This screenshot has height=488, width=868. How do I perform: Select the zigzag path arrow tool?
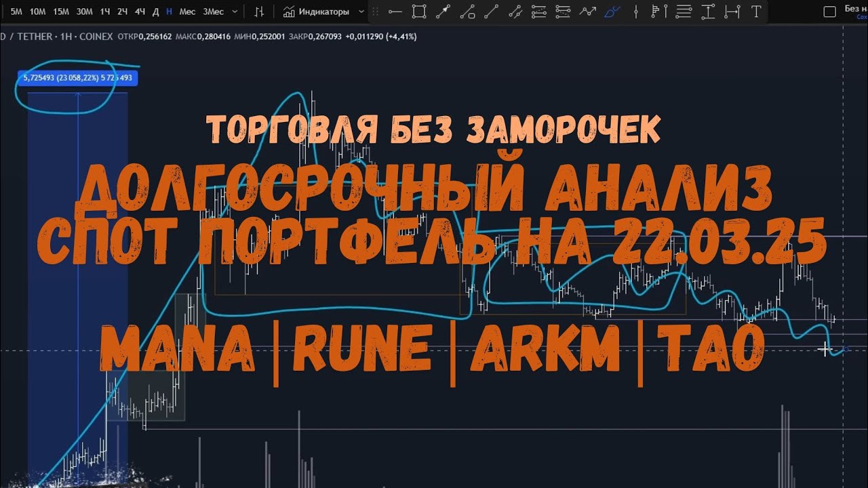tap(587, 12)
